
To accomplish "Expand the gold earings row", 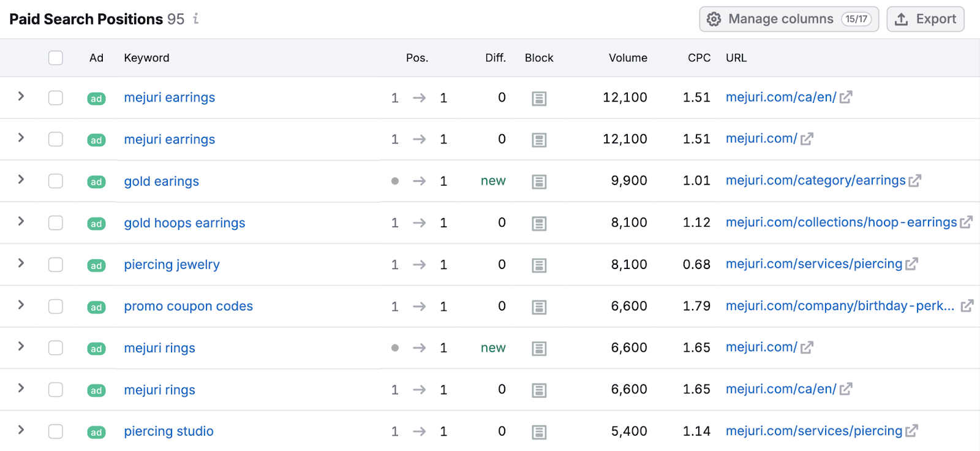I will pos(21,180).
